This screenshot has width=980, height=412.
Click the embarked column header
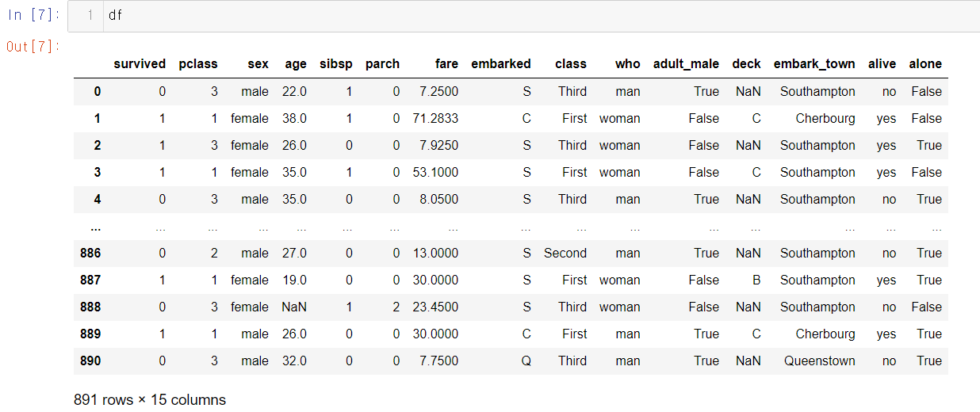(501, 64)
